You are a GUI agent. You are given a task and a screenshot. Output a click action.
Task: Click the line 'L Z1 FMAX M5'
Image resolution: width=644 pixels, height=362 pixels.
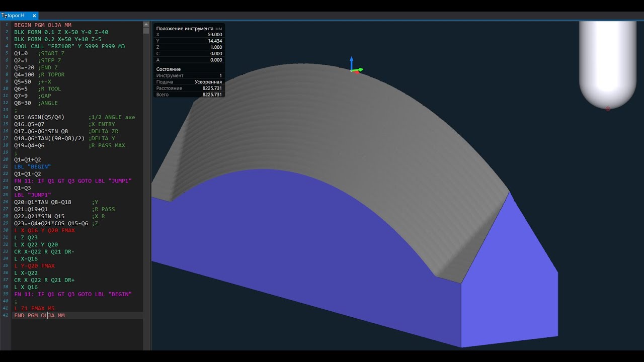[34, 308]
